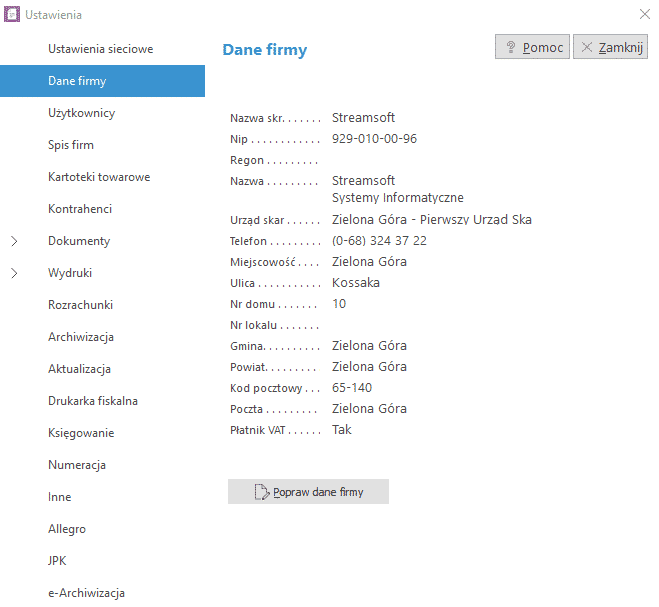659x607 pixels.
Task: Open Rozrachunki settings
Action: point(80,305)
